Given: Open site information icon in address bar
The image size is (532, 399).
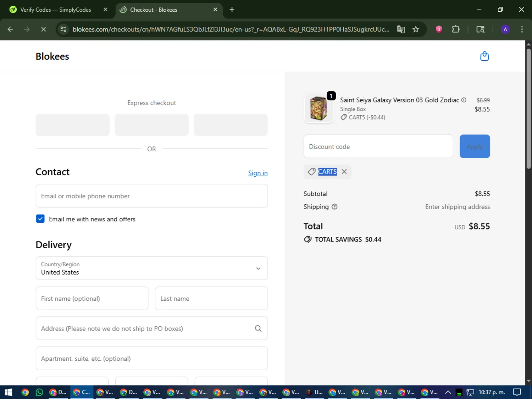Looking at the screenshot, I should coord(63,29).
